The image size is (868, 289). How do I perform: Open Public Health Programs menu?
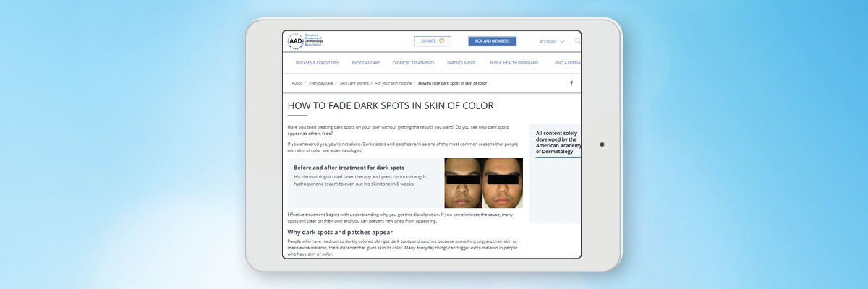[514, 63]
